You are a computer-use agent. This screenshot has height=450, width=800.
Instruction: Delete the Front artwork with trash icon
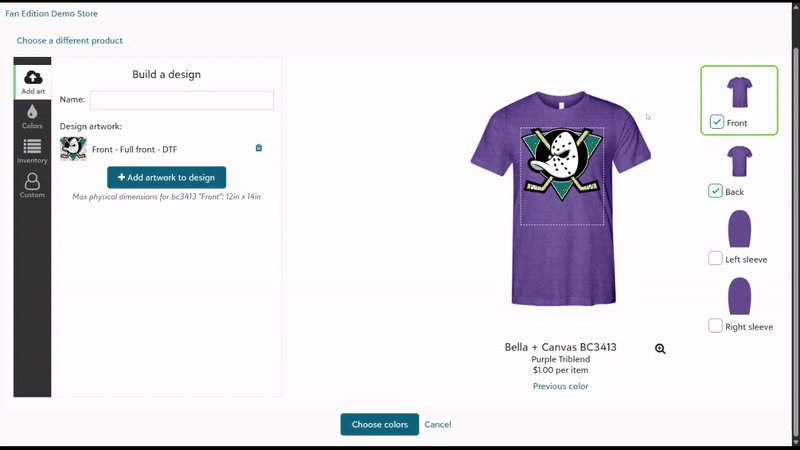click(x=259, y=148)
